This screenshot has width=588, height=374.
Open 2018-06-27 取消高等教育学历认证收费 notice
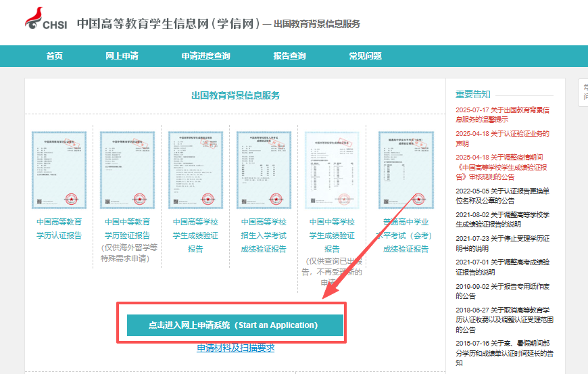(504, 320)
